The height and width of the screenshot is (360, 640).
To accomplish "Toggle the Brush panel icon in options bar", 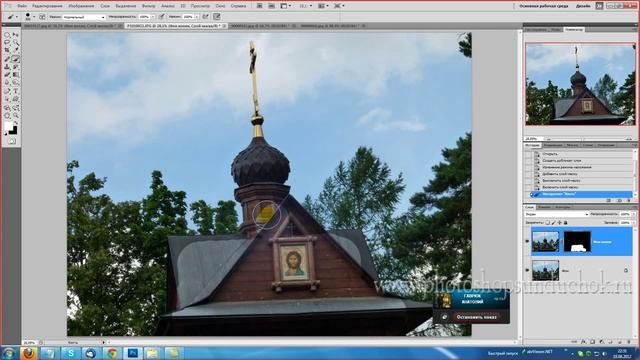I will click(x=42, y=17).
